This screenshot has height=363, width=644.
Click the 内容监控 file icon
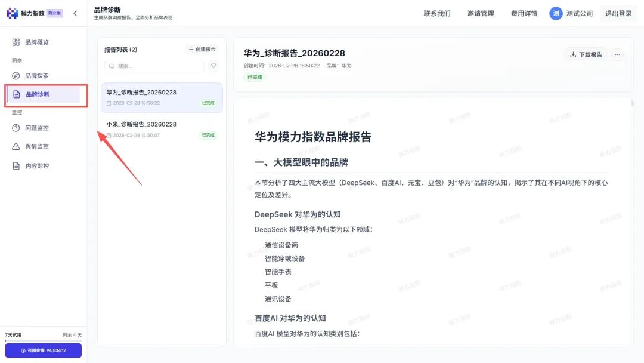coord(16,165)
